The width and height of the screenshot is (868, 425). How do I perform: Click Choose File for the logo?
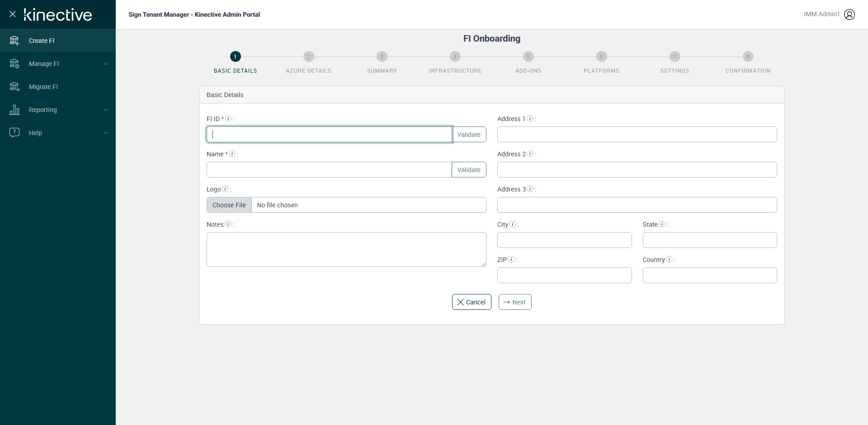click(229, 205)
